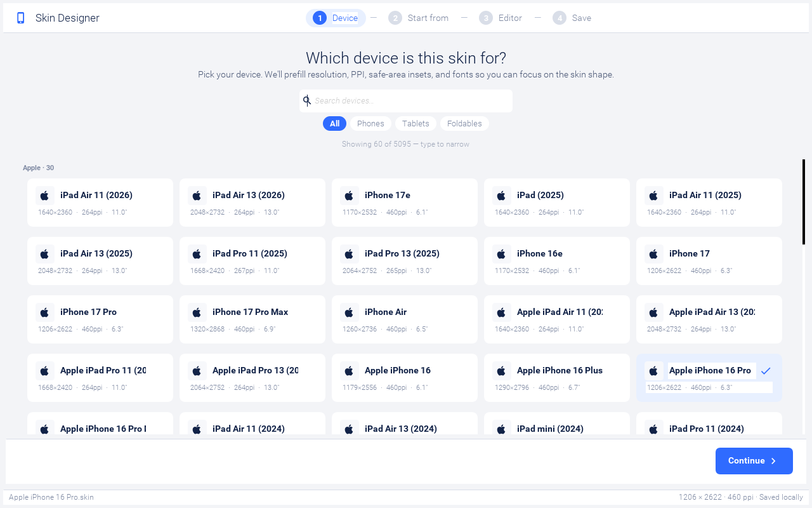Click Apple logo on iPad Air 13 (2026) card

tap(197, 196)
